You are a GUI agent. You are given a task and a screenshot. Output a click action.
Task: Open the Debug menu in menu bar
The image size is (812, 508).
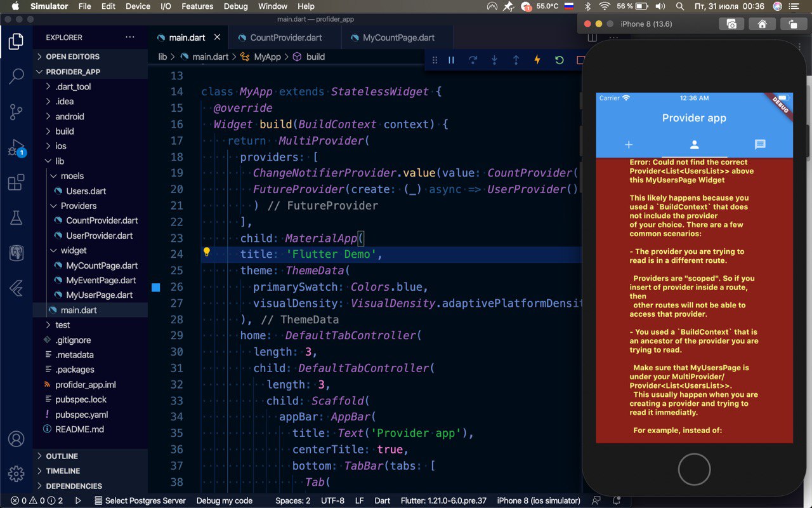tap(236, 6)
